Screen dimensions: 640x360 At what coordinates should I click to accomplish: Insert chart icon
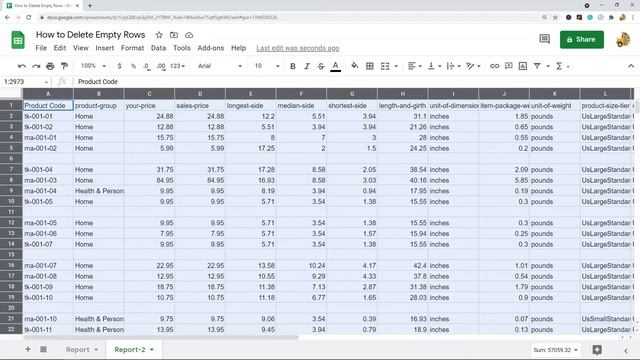[523, 66]
